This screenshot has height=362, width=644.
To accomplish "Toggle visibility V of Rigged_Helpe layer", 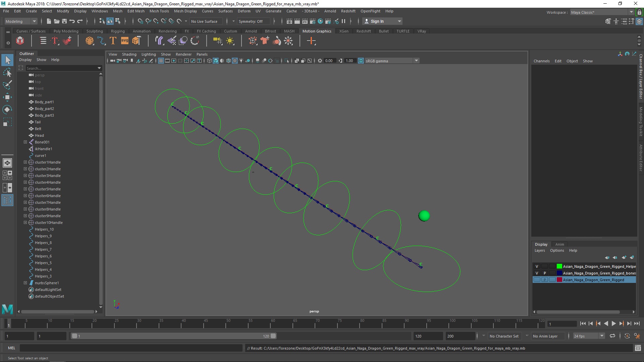I will tap(537, 266).
